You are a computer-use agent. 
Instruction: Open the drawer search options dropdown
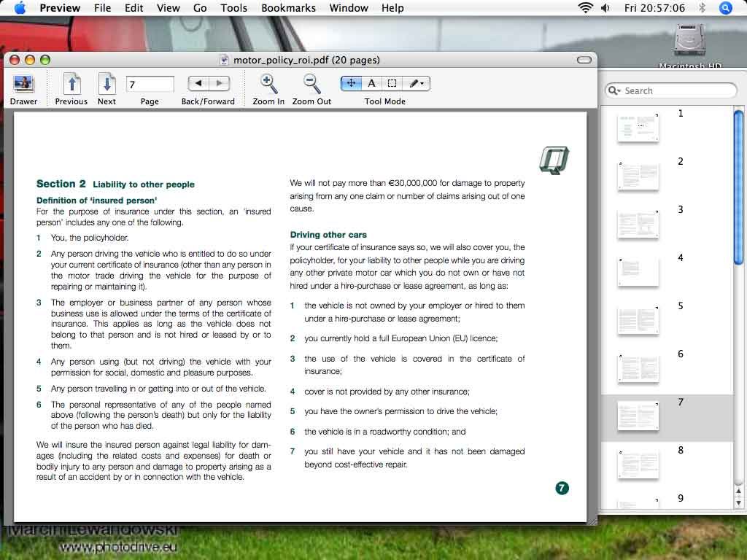coord(615,91)
